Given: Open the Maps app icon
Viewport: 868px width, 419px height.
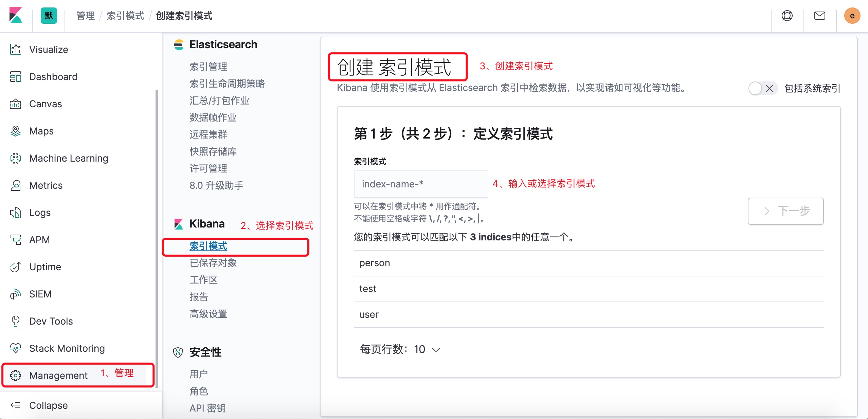Looking at the screenshot, I should point(16,131).
